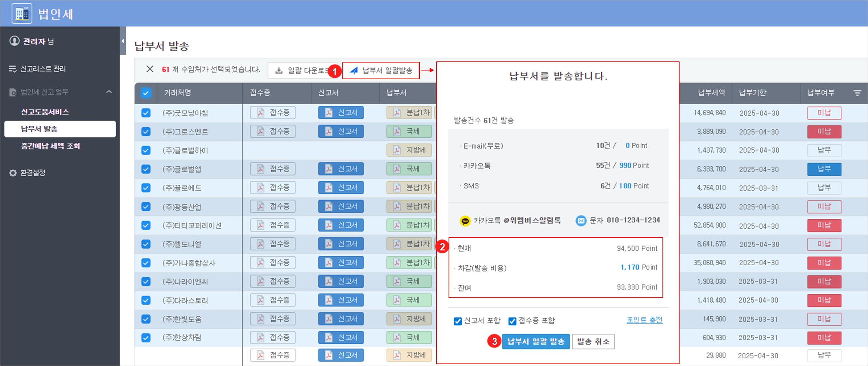This screenshot has width=868, height=366.
Task: Open 중간예납 세액 조회 menu item
Action: 51,146
